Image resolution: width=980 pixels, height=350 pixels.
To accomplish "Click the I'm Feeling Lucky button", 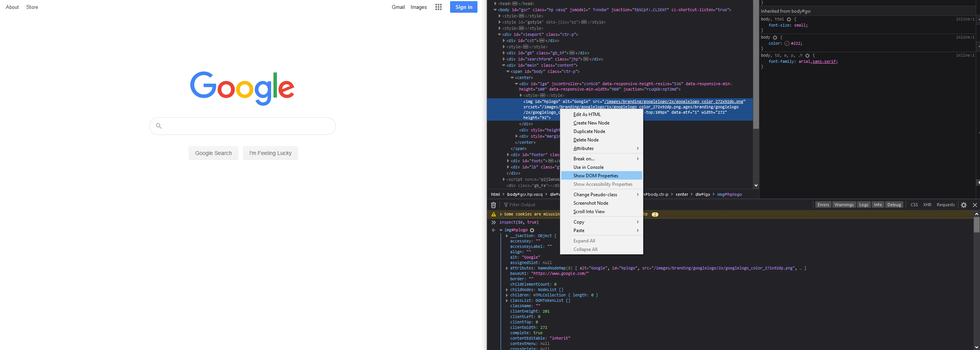I will 270,153.
